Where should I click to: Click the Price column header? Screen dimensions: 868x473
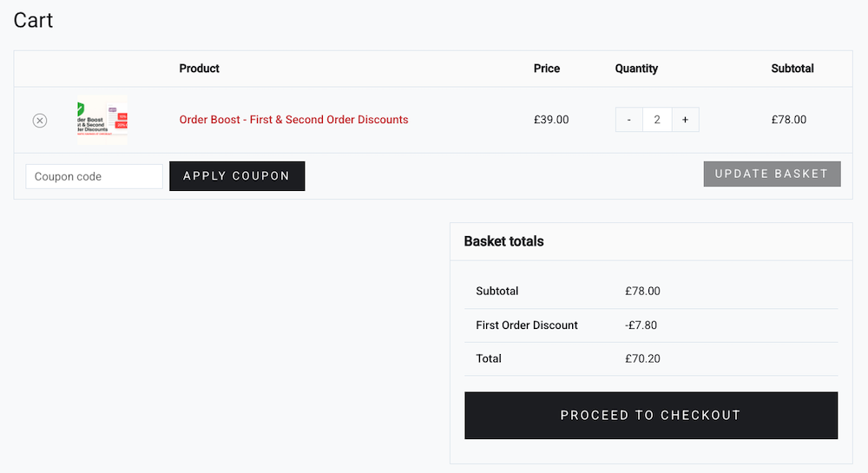pos(547,69)
